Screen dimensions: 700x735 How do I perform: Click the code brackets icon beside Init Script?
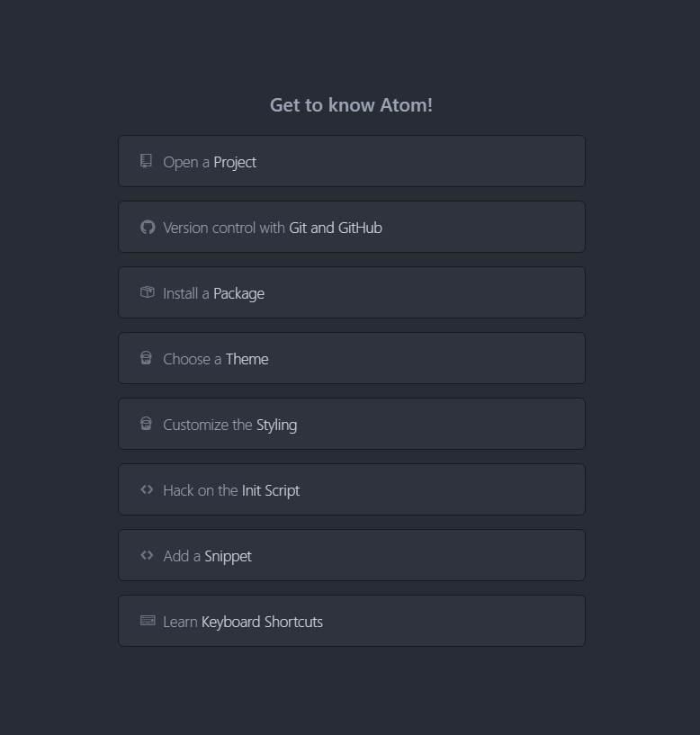pyautogui.click(x=147, y=489)
